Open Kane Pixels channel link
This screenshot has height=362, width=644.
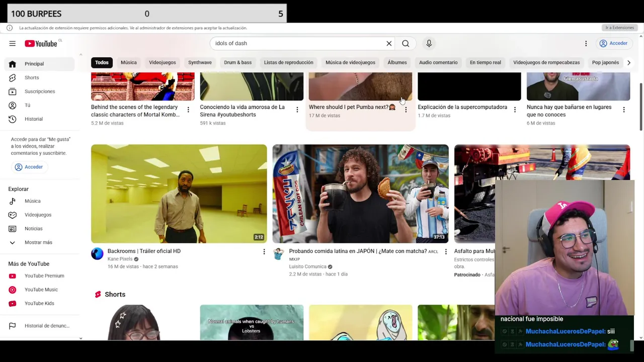point(120,259)
